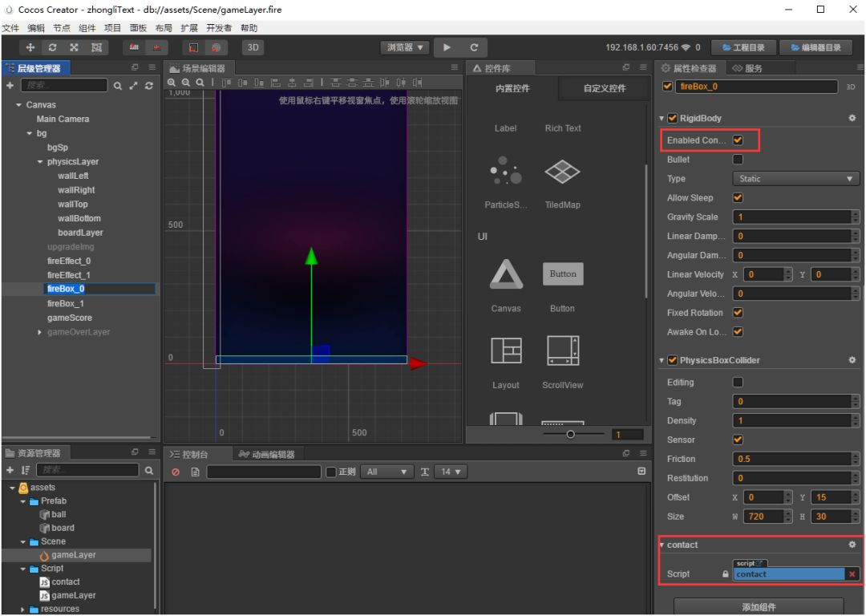
Task: Reset the scene editor zoom
Action: [x=200, y=83]
